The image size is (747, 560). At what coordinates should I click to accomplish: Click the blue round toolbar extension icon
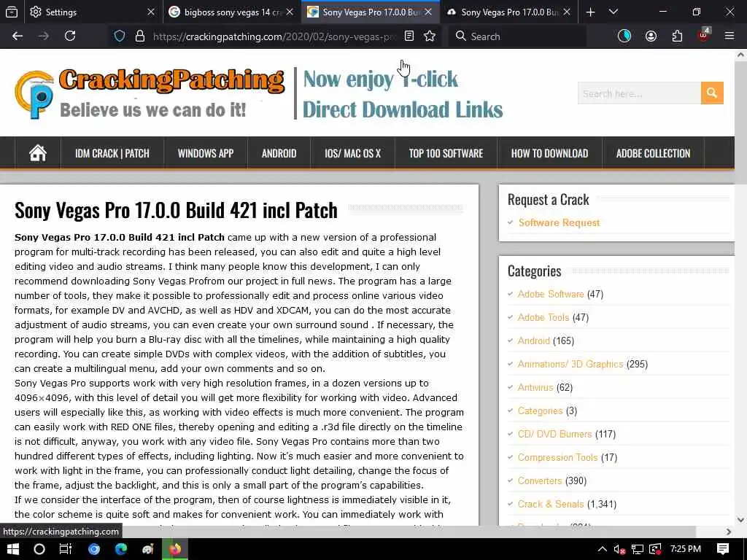point(624,36)
